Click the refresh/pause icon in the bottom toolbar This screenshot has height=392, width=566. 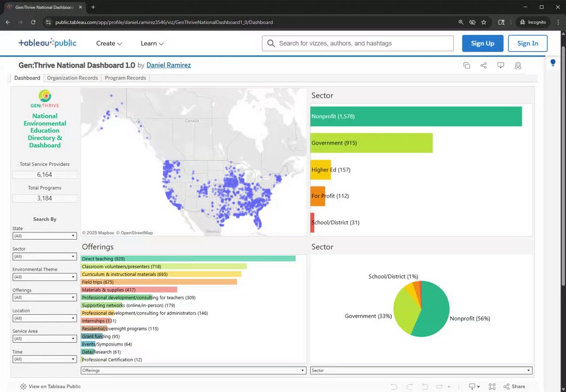[440, 387]
